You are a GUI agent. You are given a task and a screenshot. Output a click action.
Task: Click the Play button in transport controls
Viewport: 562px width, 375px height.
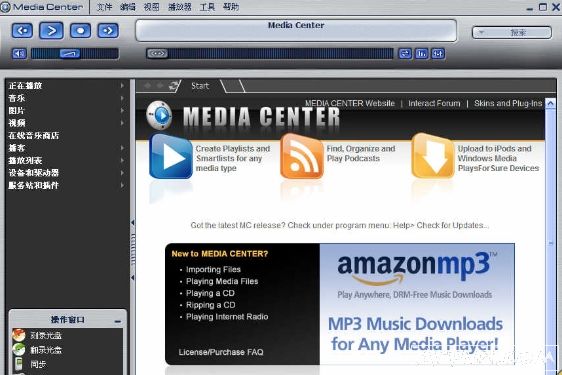point(51,30)
